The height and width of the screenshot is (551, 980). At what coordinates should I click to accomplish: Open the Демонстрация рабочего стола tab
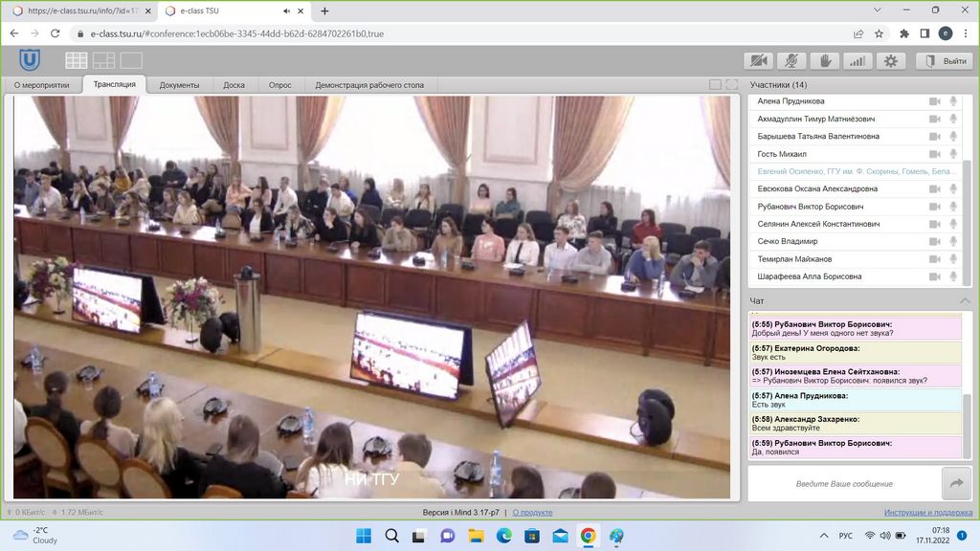(369, 85)
